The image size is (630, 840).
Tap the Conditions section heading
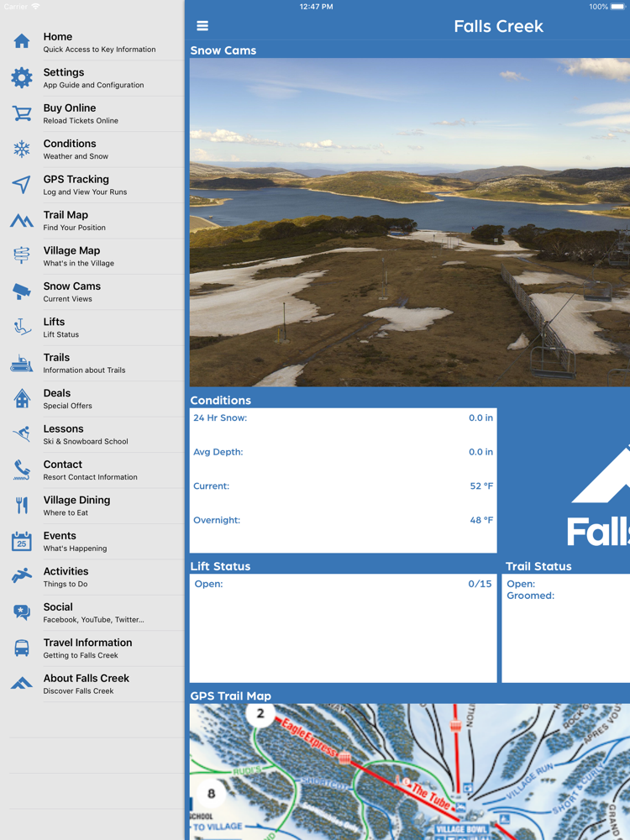[221, 400]
